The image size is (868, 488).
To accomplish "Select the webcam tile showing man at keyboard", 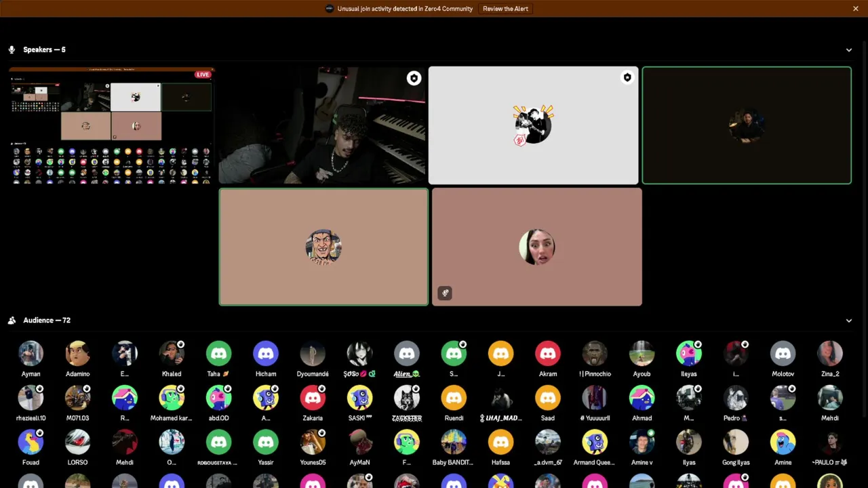I will click(x=323, y=125).
